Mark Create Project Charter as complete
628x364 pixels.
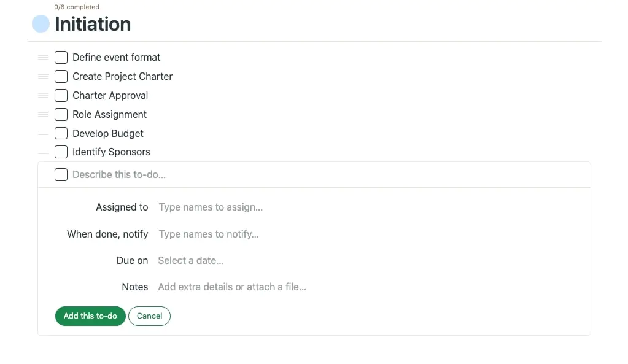coord(61,76)
